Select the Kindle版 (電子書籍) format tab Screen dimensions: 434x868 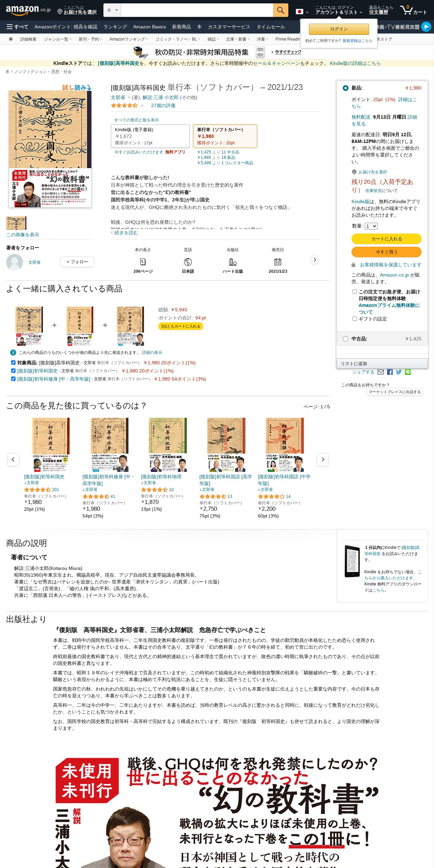[x=150, y=136]
